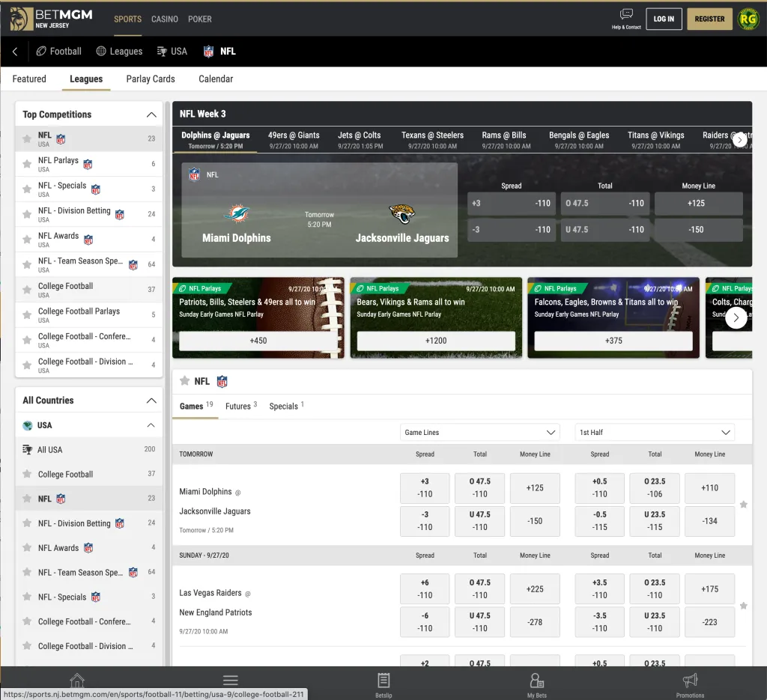Select +450 Patriots Bills parlay odds

pyautogui.click(x=258, y=341)
